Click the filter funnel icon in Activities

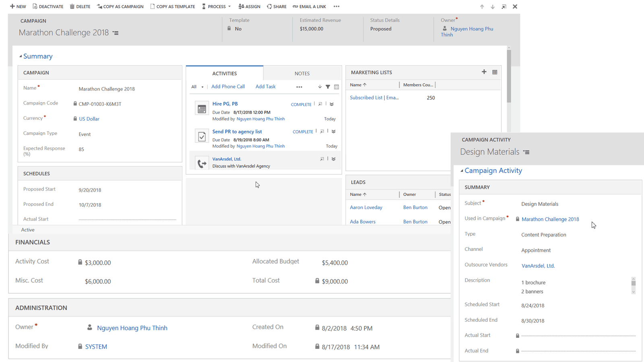[x=328, y=87]
